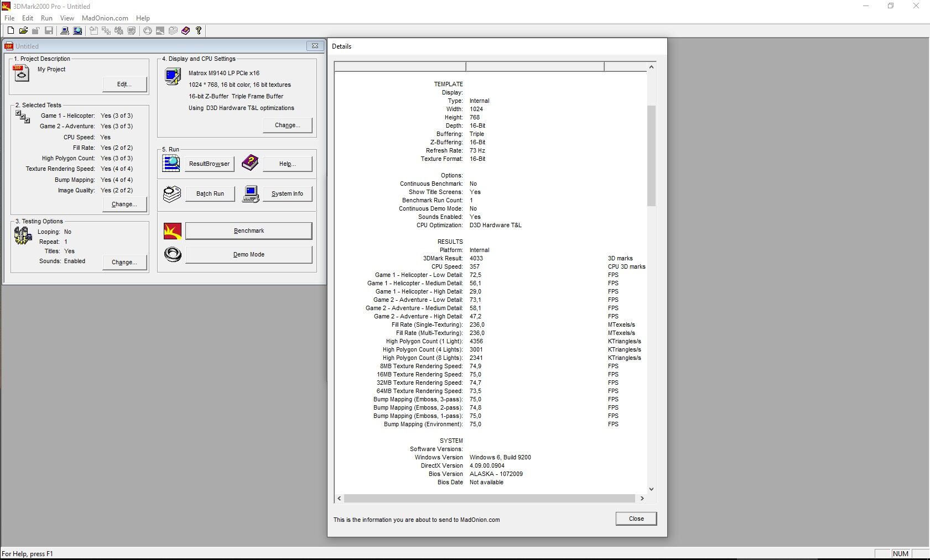Click 'ALASKA - 1072009' Bios Version value

496,474
